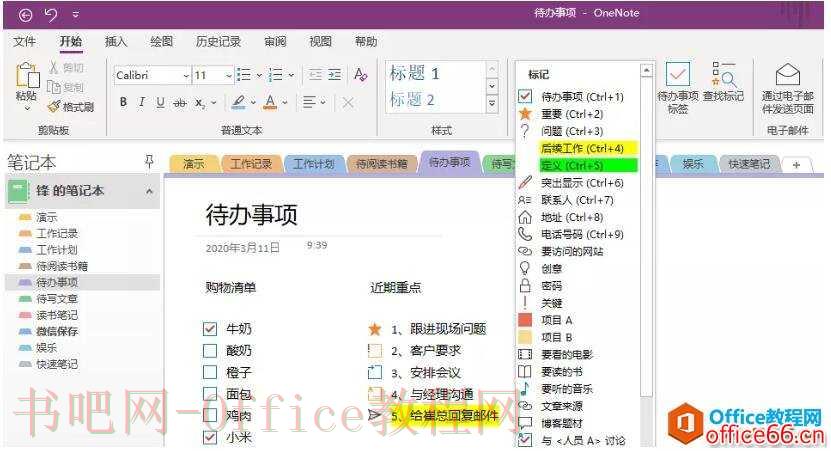
Task: Increase indent of paragraph
Action: 335,75
